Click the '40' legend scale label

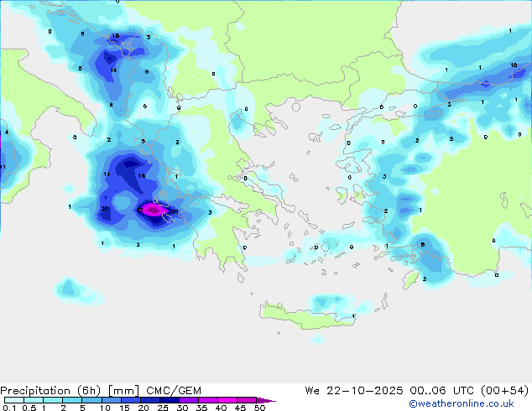point(221,408)
